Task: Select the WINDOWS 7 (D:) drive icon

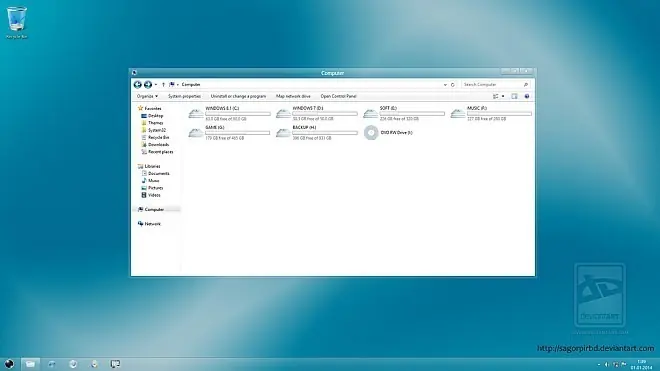Action: coord(283,114)
